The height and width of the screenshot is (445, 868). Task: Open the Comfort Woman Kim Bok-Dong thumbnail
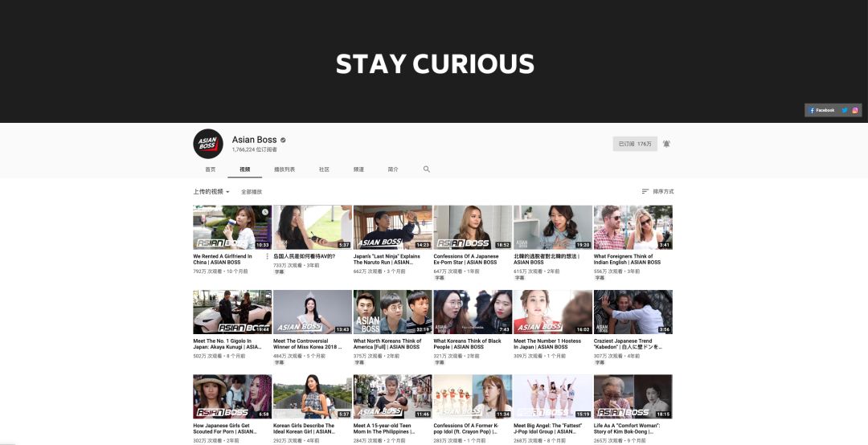pos(633,397)
